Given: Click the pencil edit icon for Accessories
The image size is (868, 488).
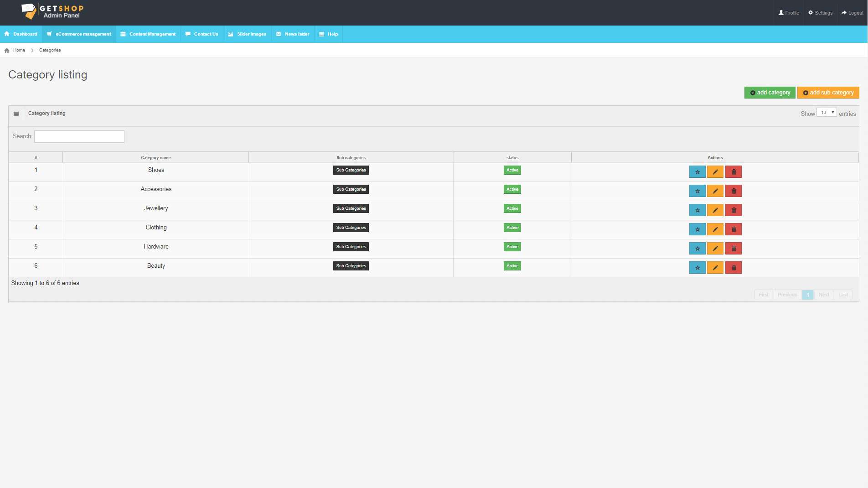Looking at the screenshot, I should (x=715, y=191).
